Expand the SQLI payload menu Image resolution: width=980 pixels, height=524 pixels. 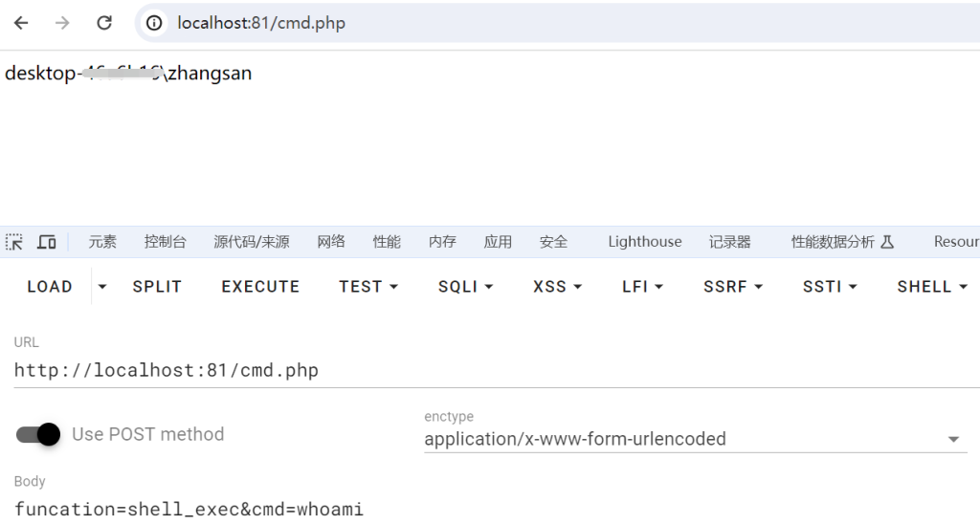466,287
